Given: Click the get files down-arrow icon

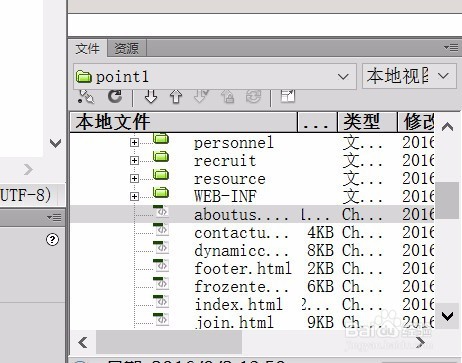Looking at the screenshot, I should (x=151, y=97).
